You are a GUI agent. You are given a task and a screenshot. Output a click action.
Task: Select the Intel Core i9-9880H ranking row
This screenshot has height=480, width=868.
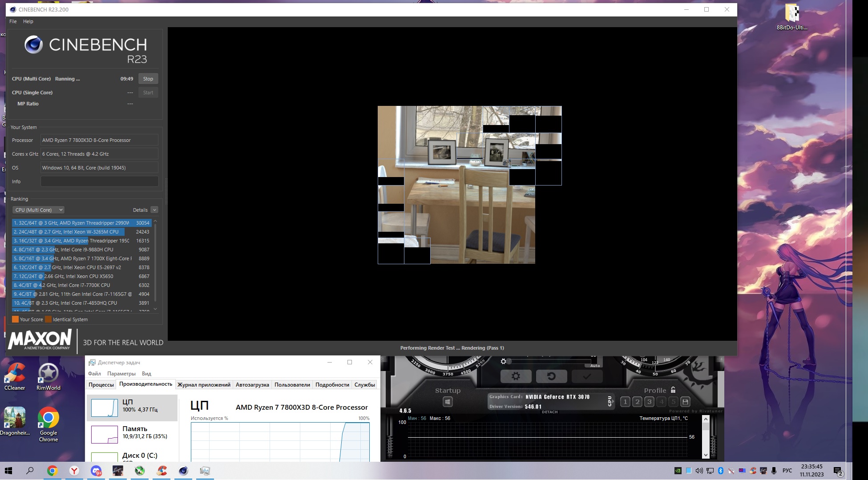click(81, 250)
